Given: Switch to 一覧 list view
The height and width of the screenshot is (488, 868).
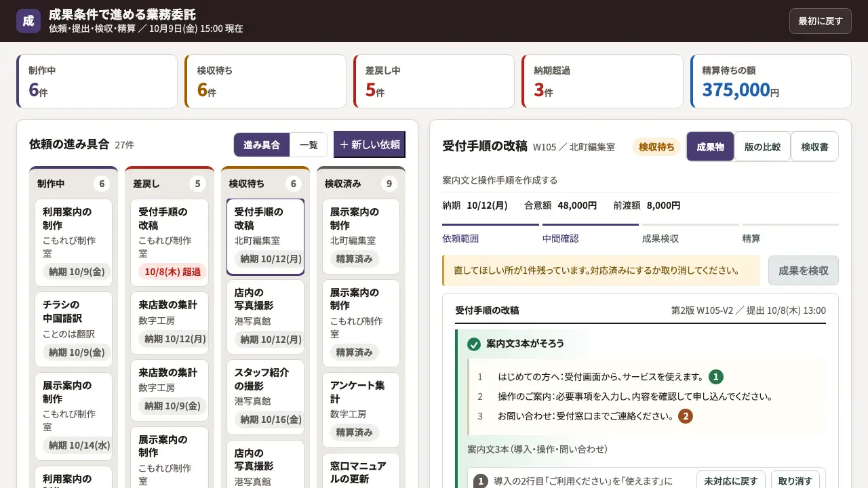Looking at the screenshot, I should [309, 145].
